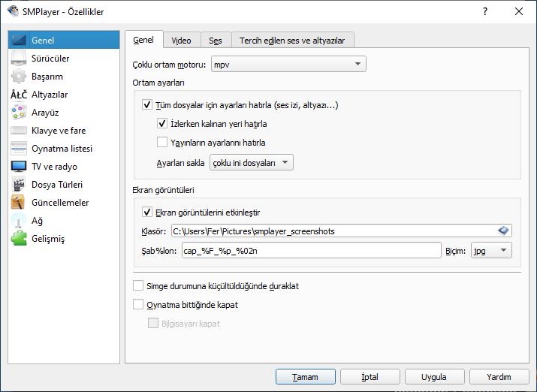This screenshot has width=537, height=392.
Task: Click the Klavye ve fare keyboard icon
Action: (x=19, y=131)
